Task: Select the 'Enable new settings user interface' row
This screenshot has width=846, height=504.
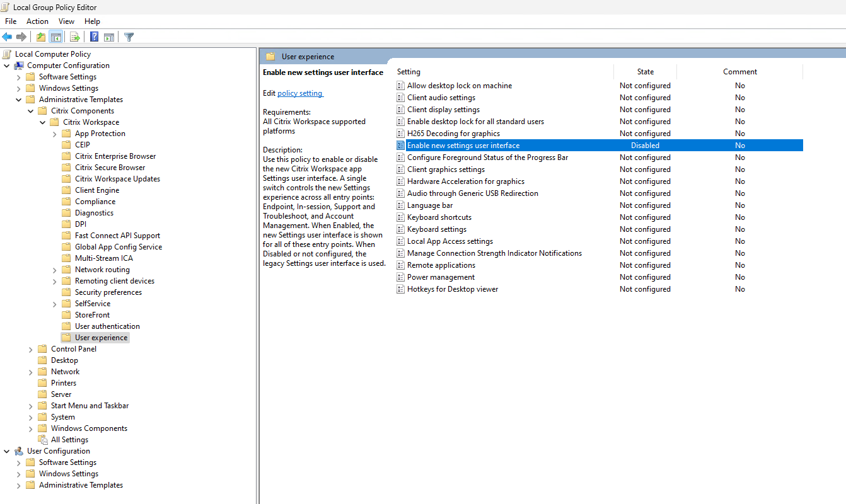Action: 599,146
